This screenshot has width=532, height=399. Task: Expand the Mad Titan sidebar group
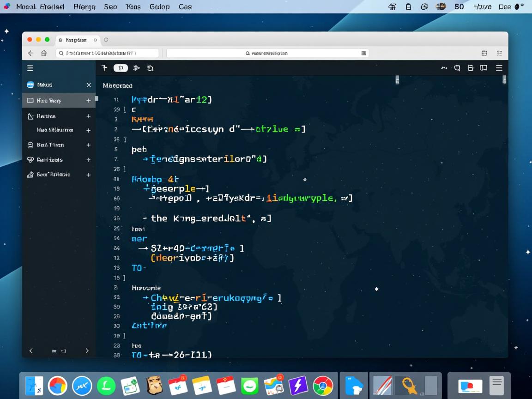coord(88,145)
